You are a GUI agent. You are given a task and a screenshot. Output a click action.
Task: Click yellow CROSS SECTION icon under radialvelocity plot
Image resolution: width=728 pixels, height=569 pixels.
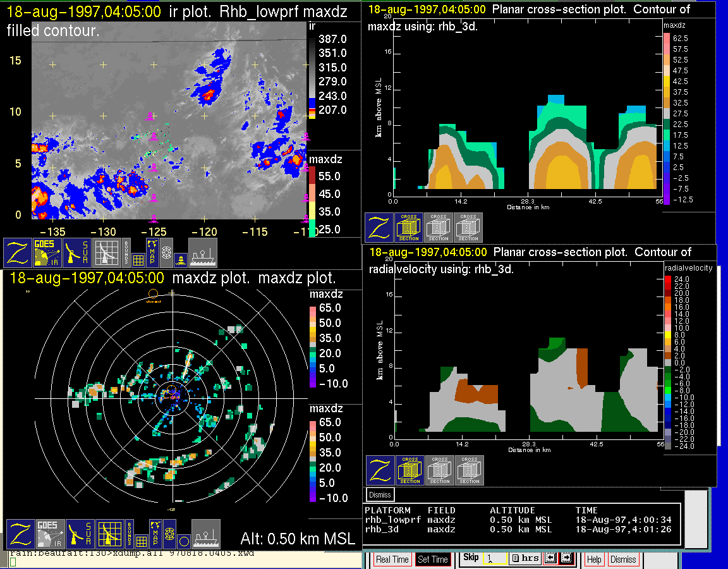click(409, 470)
